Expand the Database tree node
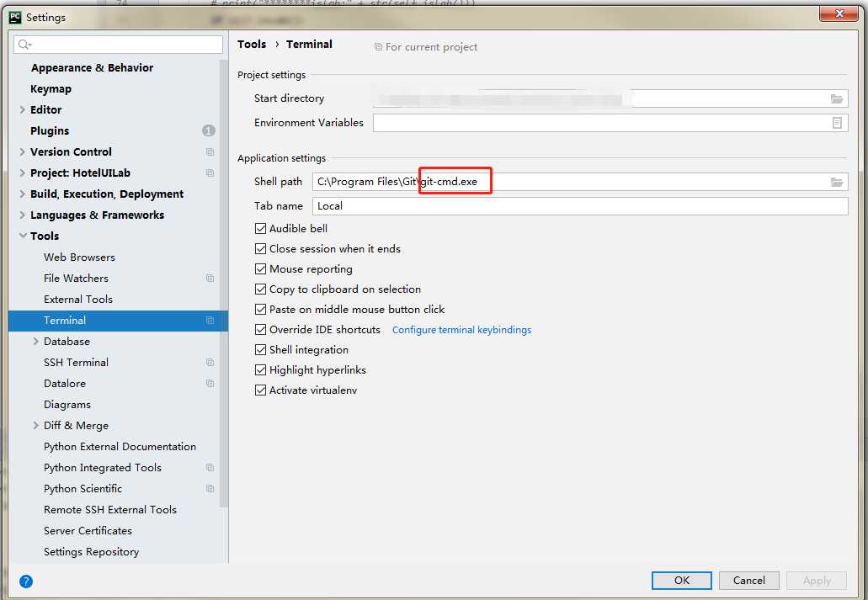Screen dimensions: 868x600 tap(35, 342)
